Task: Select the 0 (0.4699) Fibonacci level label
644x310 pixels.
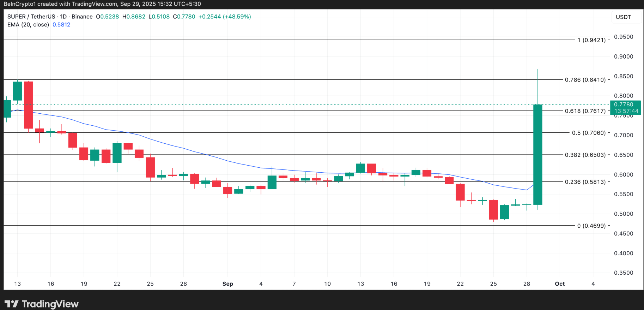Action: tap(591, 226)
